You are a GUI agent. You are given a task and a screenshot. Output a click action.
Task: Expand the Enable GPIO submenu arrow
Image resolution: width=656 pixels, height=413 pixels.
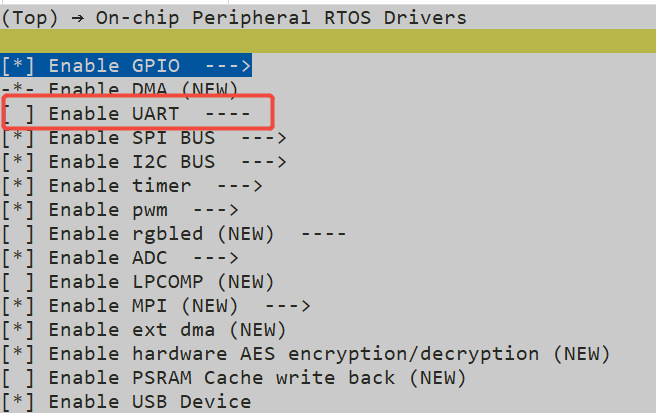(226, 66)
